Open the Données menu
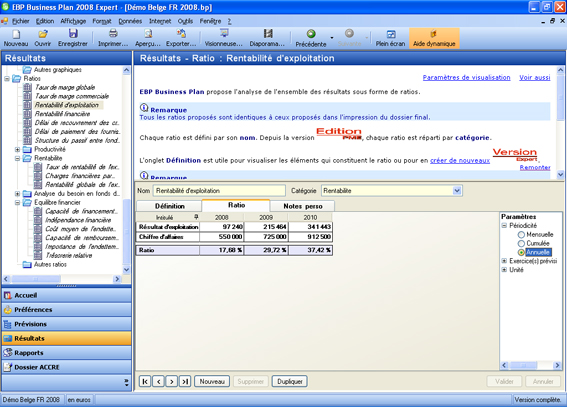 [130, 21]
